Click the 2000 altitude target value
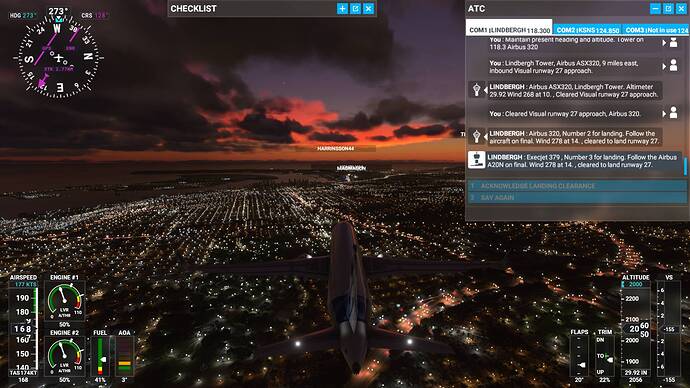690x388 pixels. (x=635, y=285)
